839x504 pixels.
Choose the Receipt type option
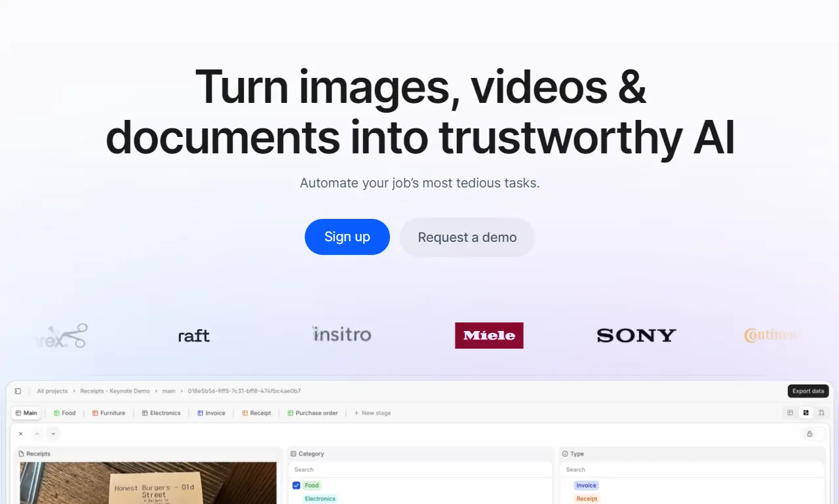[587, 499]
